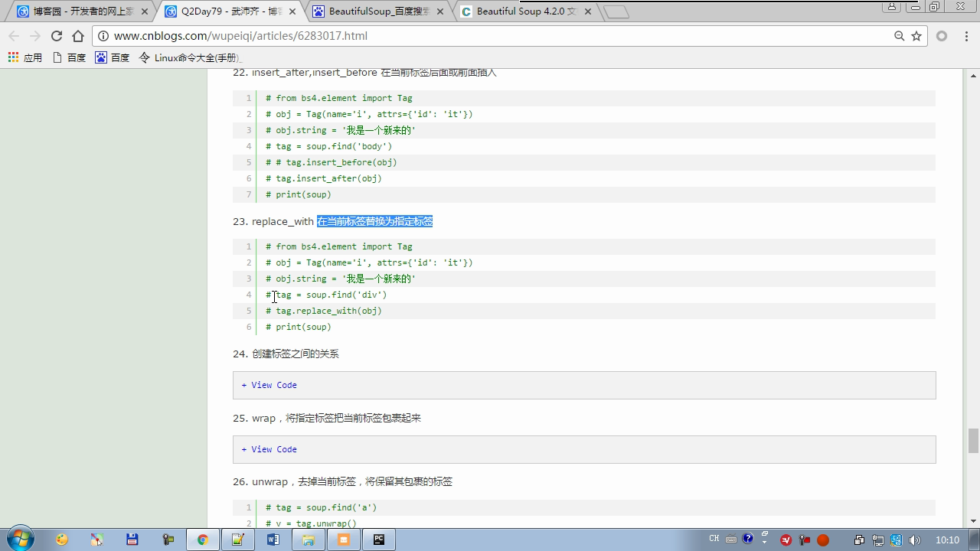Go to the browser home page

[x=78, y=36]
